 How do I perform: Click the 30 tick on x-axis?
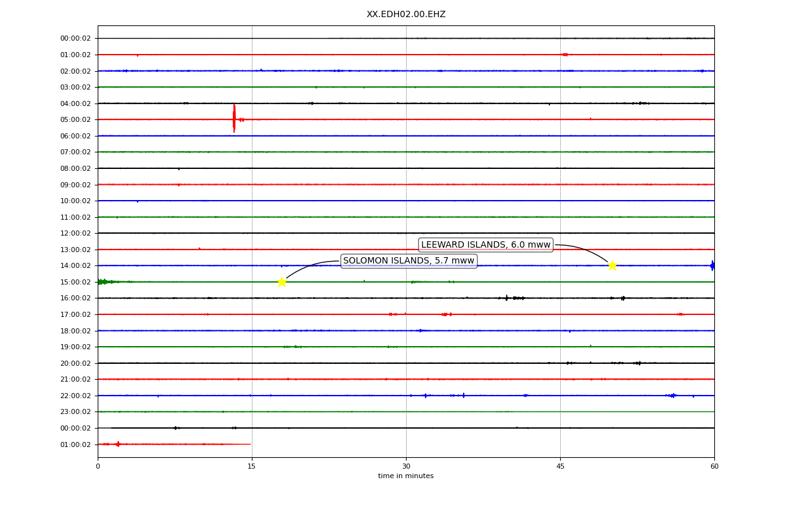pos(406,467)
